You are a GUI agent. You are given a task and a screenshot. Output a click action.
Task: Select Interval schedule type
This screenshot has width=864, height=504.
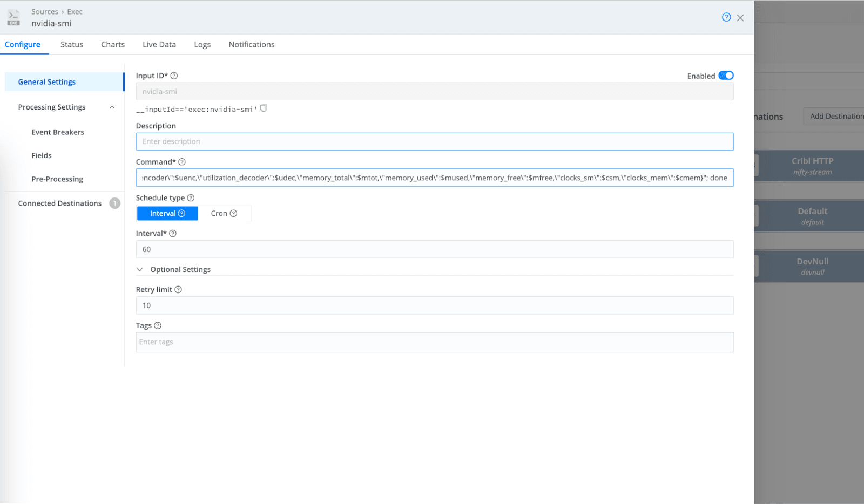[167, 214]
